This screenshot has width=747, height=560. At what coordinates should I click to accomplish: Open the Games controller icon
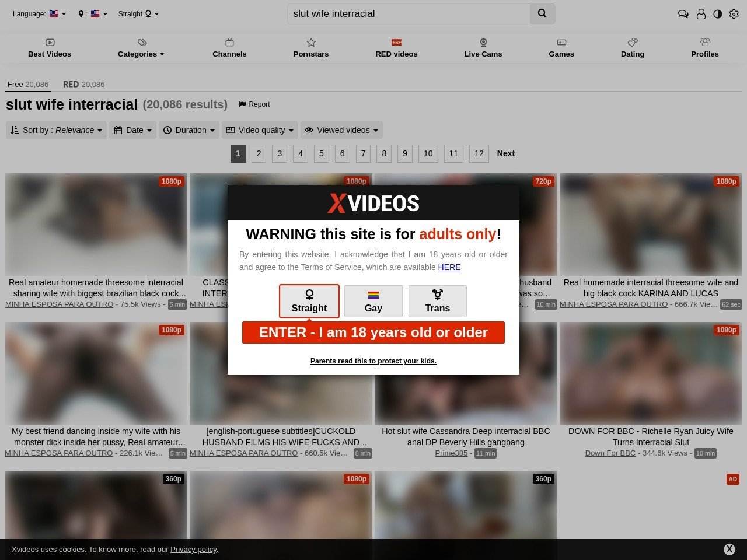click(x=561, y=42)
